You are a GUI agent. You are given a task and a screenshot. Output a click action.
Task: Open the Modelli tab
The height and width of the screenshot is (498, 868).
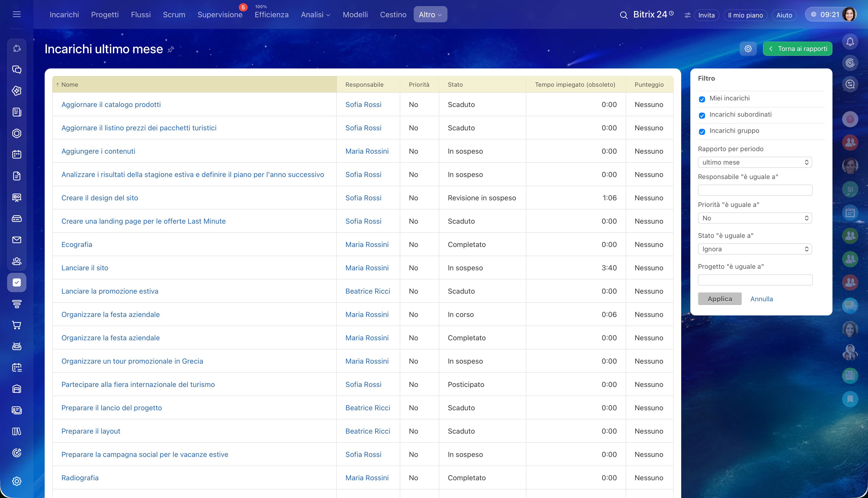(x=355, y=14)
